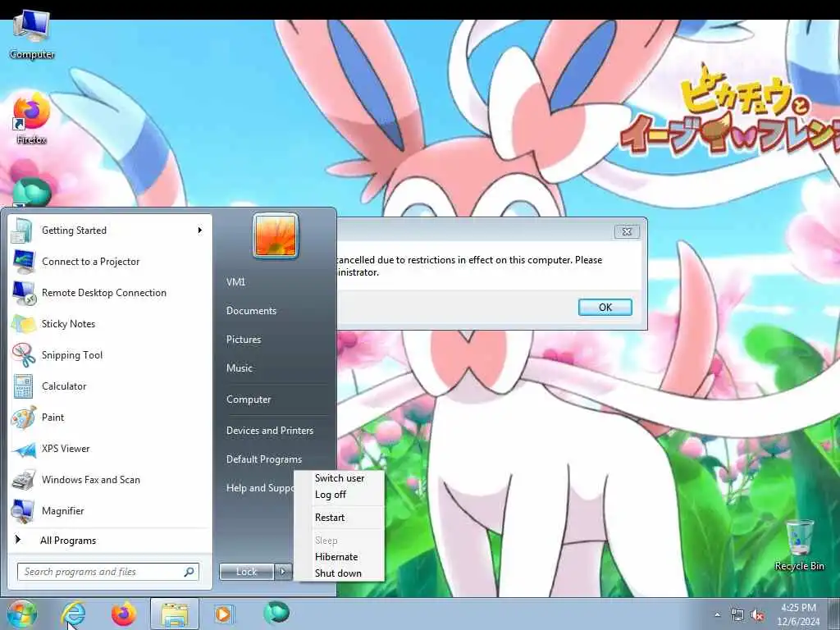Expand the Getting Started submenu arrow
Screen dimensions: 840x630
(x=200, y=231)
